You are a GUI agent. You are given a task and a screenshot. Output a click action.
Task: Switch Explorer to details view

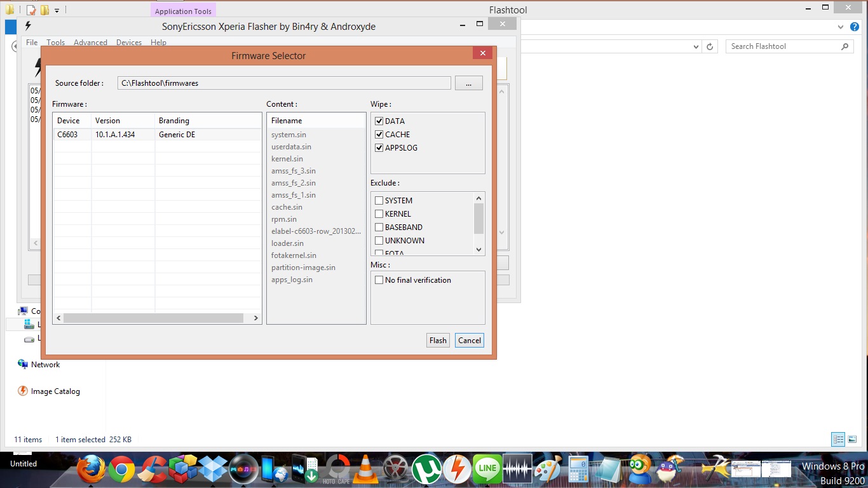click(838, 439)
